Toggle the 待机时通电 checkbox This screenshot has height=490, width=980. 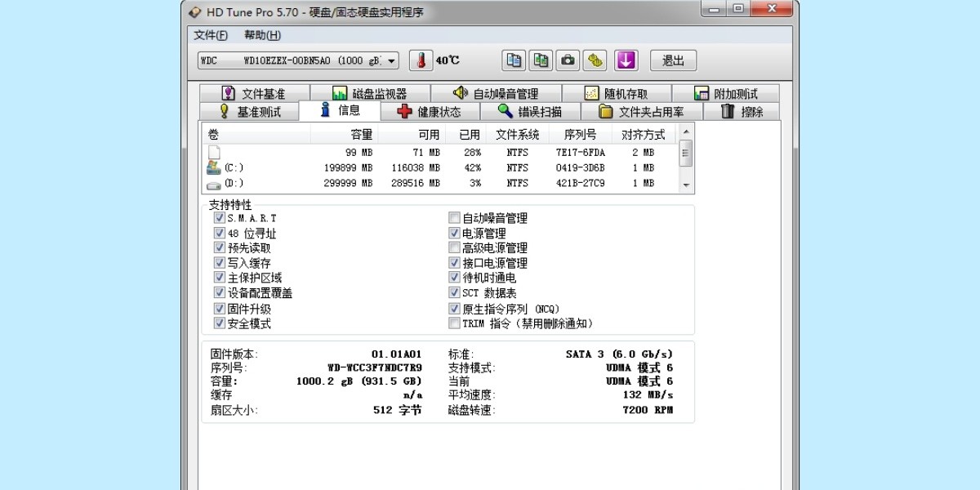(455, 278)
